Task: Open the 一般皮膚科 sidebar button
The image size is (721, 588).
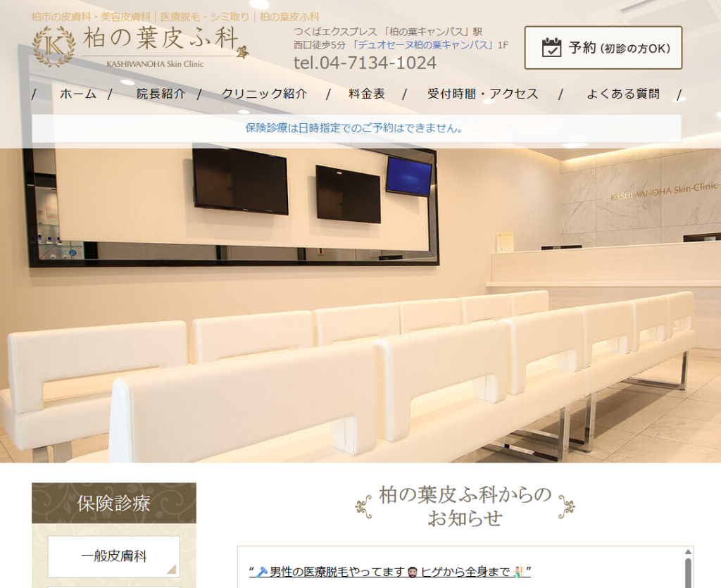Action: 113,556
